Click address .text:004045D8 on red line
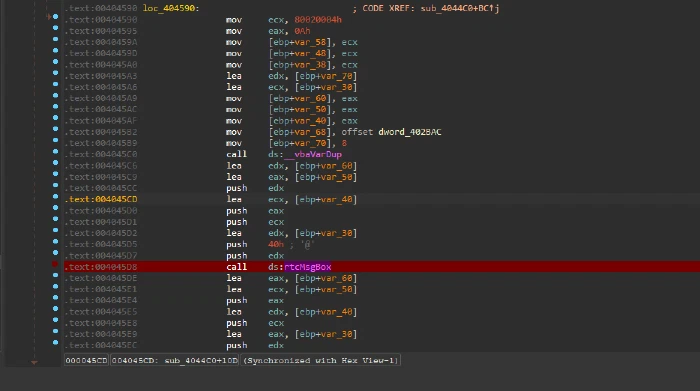This screenshot has height=391, width=700. pos(101,267)
